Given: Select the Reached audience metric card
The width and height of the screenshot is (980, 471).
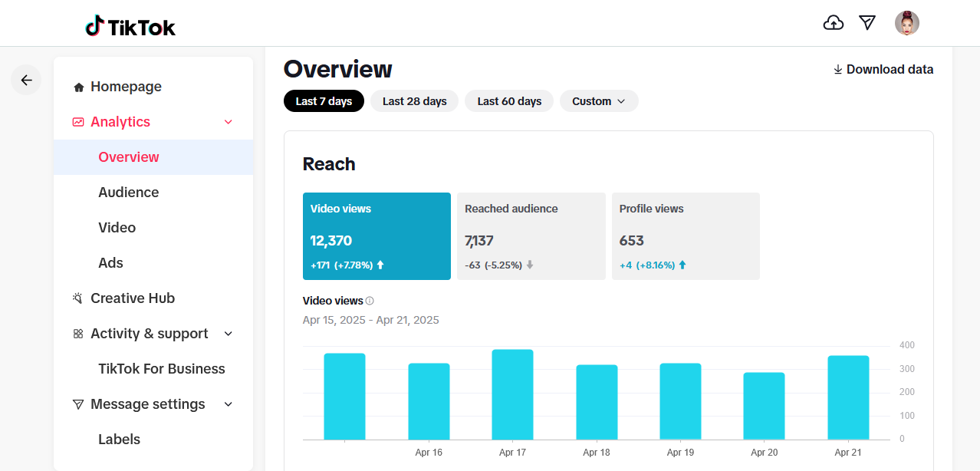Looking at the screenshot, I should [x=531, y=236].
